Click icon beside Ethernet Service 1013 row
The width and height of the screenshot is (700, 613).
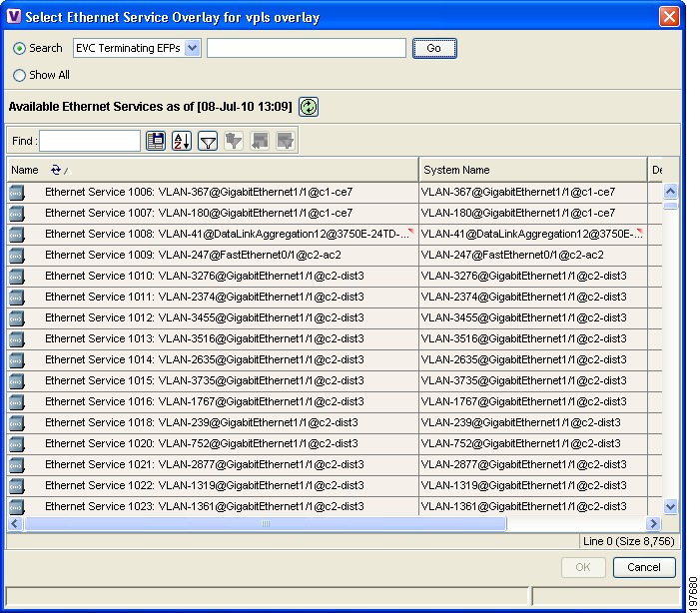pos(17,339)
